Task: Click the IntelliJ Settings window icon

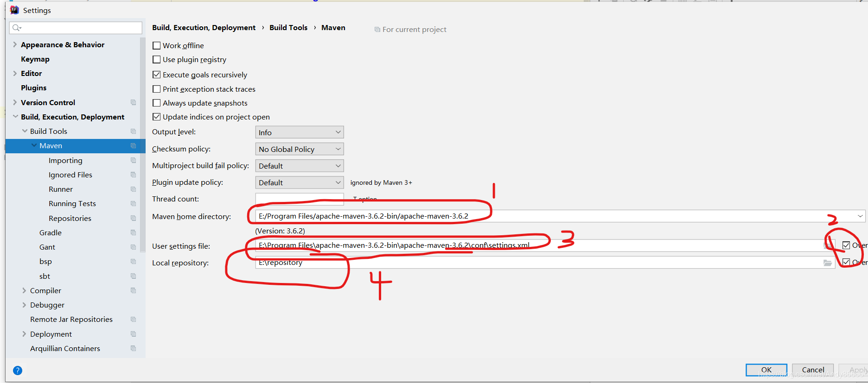Action: 14,10
